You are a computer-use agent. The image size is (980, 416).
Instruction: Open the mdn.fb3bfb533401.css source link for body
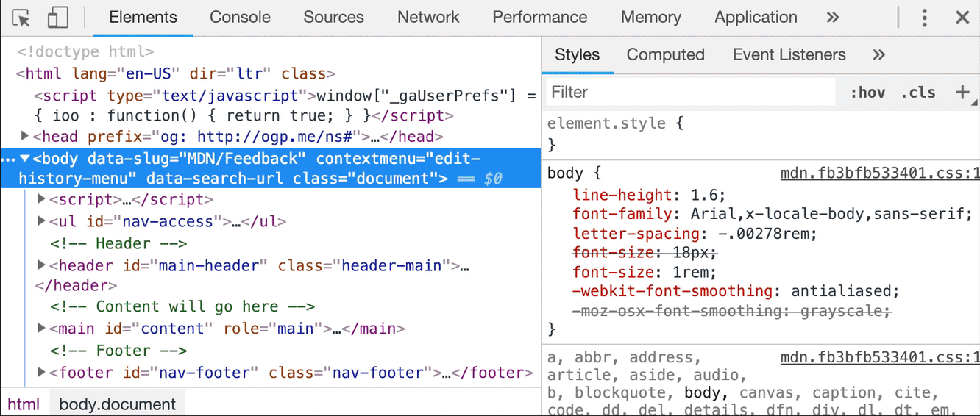(879, 173)
